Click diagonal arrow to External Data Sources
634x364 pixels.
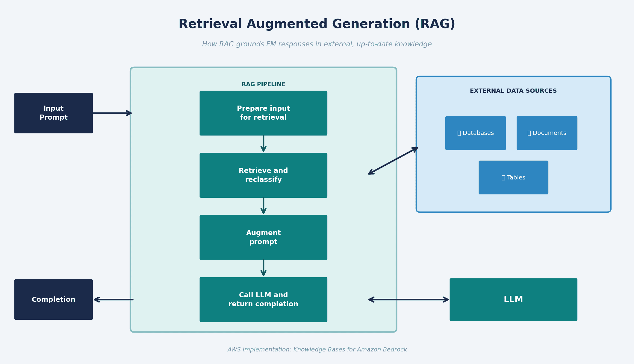point(393,161)
